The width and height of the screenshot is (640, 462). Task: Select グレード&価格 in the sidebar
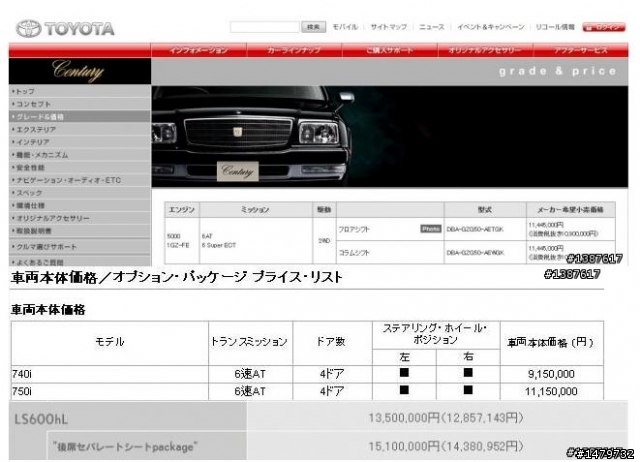(x=80, y=117)
